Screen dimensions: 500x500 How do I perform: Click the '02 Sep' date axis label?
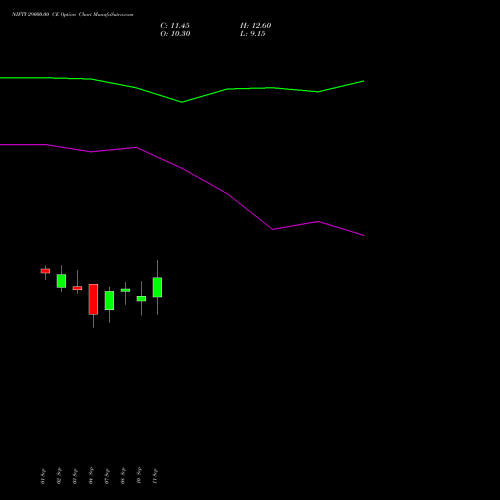coord(59,476)
